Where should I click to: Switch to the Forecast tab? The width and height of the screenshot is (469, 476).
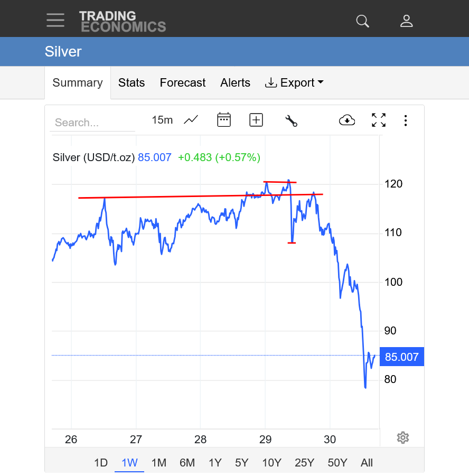click(183, 83)
